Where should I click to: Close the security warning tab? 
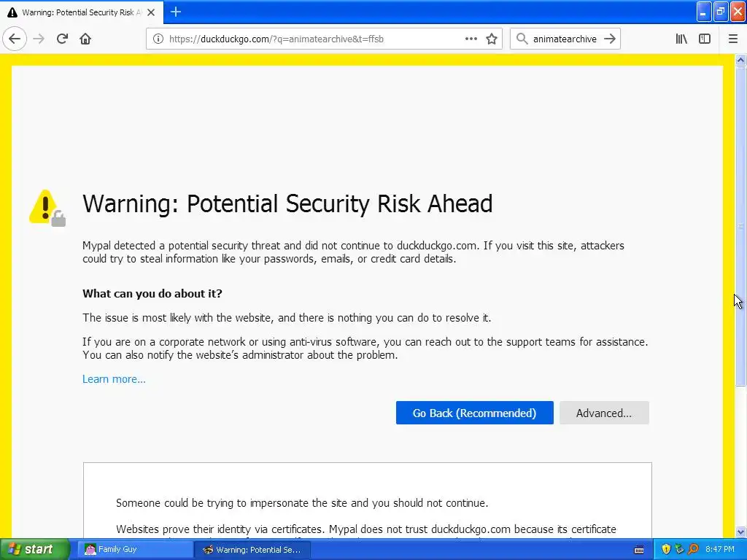151,12
